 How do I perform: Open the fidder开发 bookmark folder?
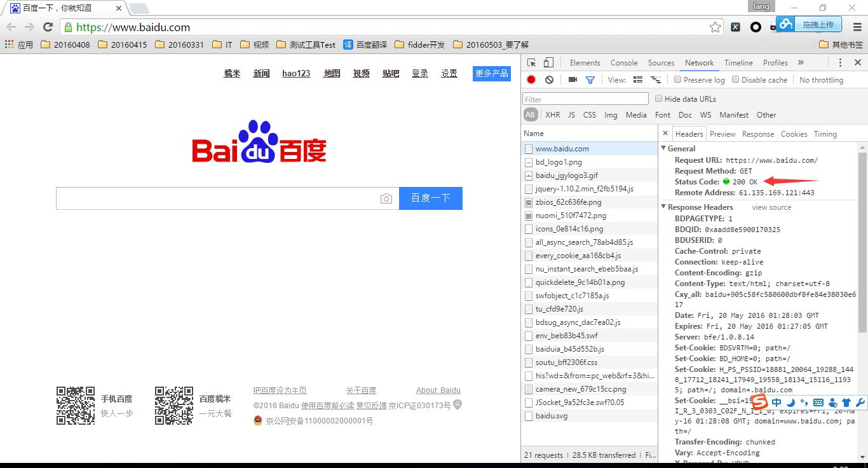tap(420, 45)
